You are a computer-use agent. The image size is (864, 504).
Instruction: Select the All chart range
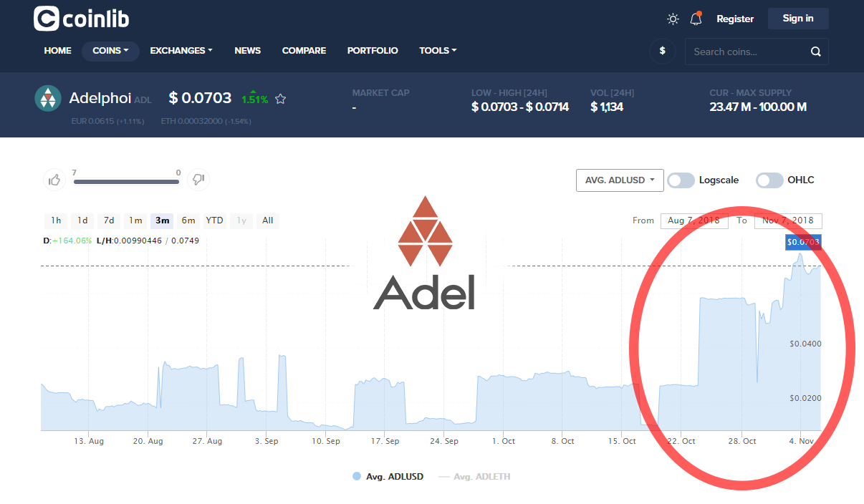268,220
